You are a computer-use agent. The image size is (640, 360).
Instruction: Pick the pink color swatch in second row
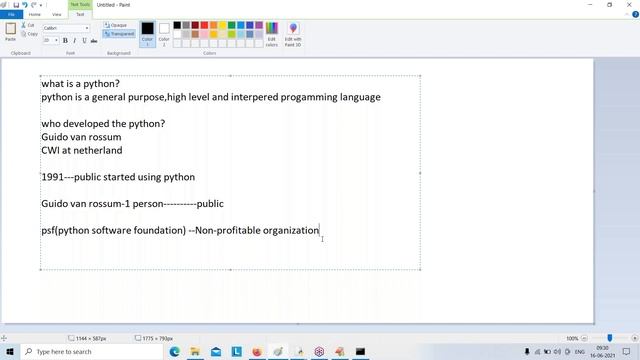[204, 34]
